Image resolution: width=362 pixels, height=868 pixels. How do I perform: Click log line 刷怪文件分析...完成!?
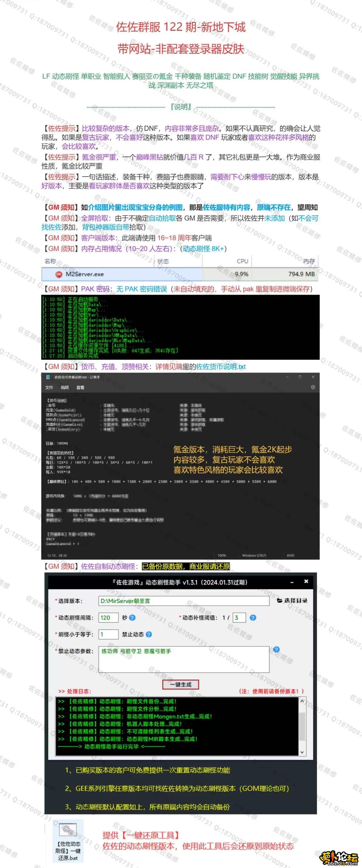pyautogui.click(x=117, y=709)
